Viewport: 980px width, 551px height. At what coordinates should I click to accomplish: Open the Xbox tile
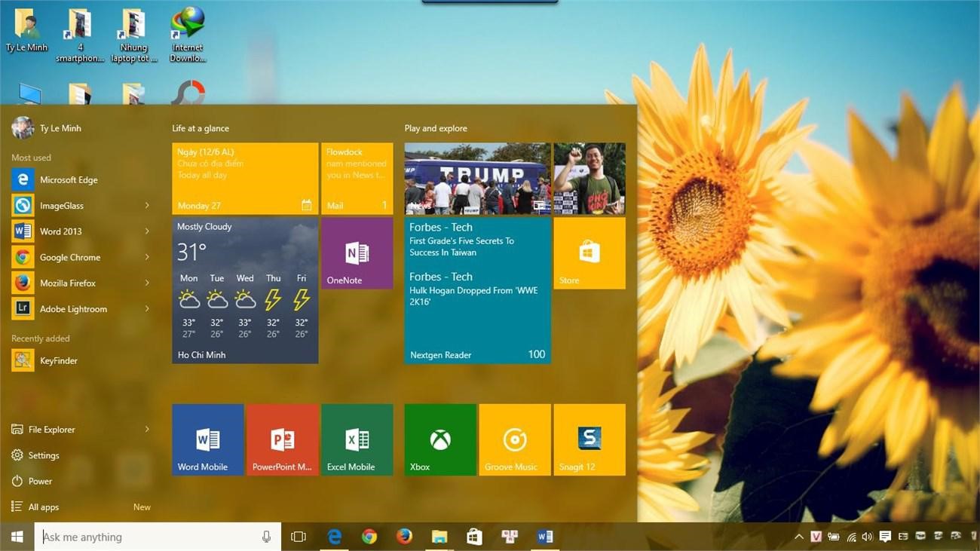coord(440,439)
